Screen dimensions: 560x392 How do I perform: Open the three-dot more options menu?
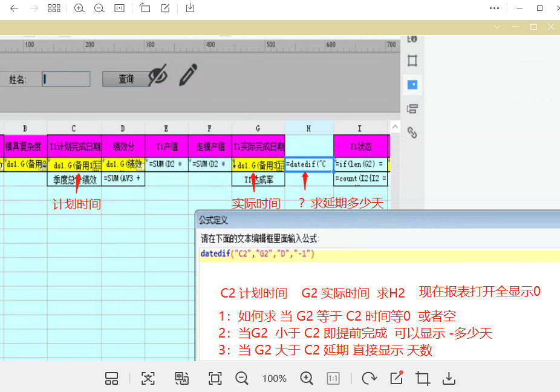(495, 8)
